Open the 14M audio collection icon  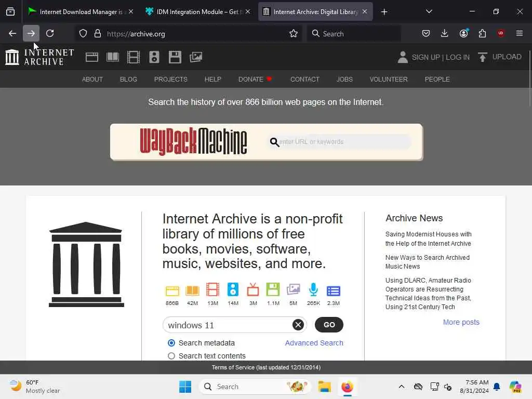coord(233,290)
